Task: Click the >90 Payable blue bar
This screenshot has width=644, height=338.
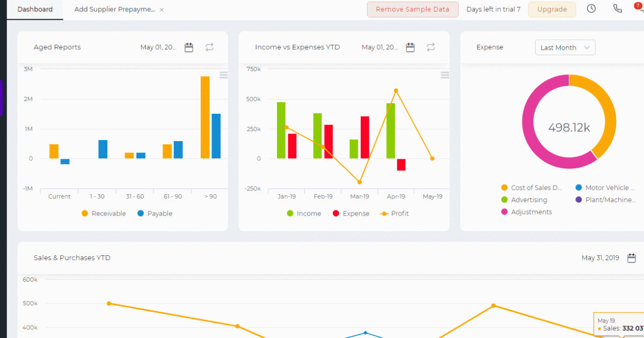Action: pos(216,136)
